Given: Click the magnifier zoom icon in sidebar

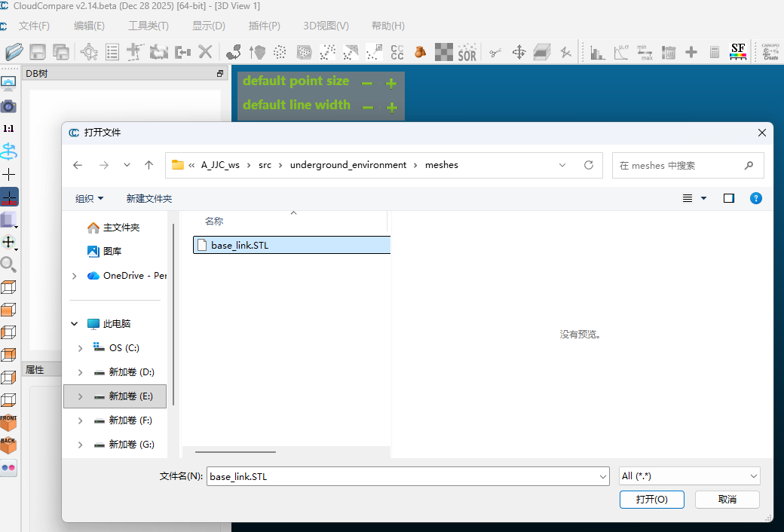Looking at the screenshot, I should click(8, 264).
